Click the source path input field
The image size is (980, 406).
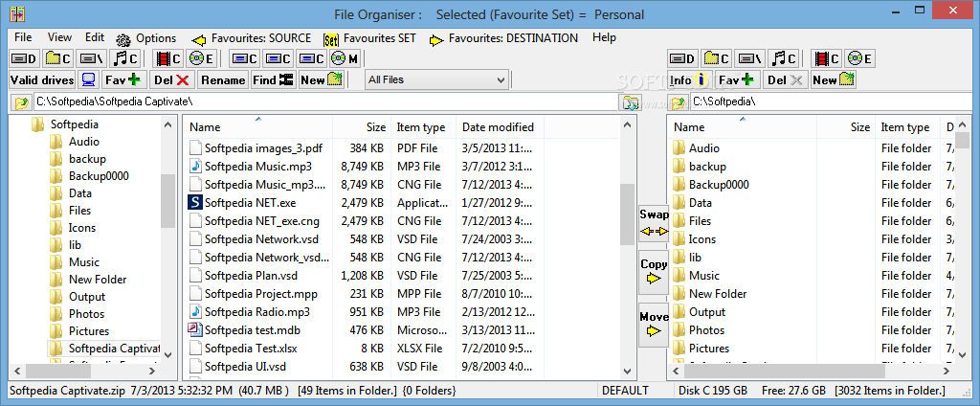324,101
